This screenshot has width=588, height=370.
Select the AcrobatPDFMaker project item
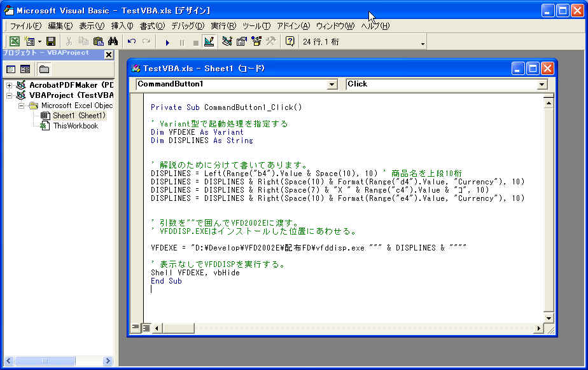click(x=71, y=85)
